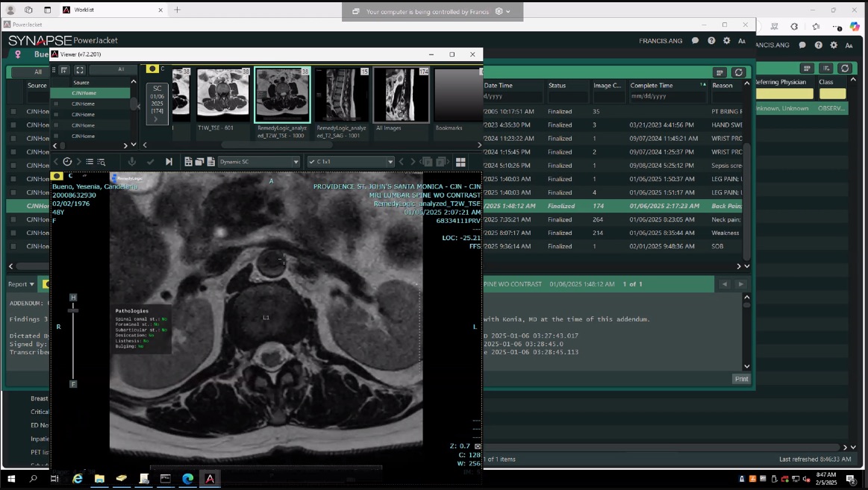The height and width of the screenshot is (490, 868).
Task: Click the refresh icon in PowerJacket worklist header
Action: click(x=738, y=72)
